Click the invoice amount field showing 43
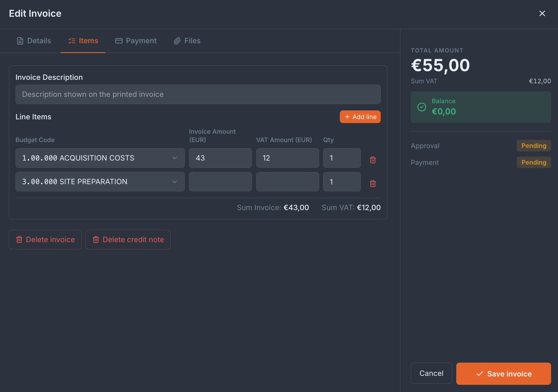 pos(220,158)
